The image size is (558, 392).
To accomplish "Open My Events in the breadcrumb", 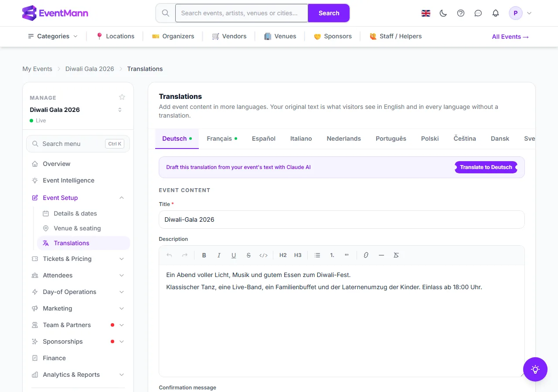I will (37, 69).
